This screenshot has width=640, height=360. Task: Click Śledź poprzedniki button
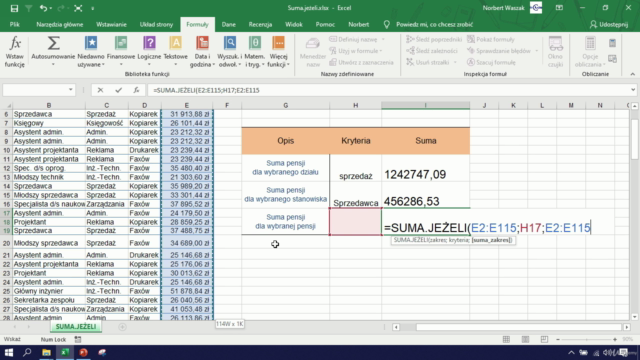click(x=434, y=40)
